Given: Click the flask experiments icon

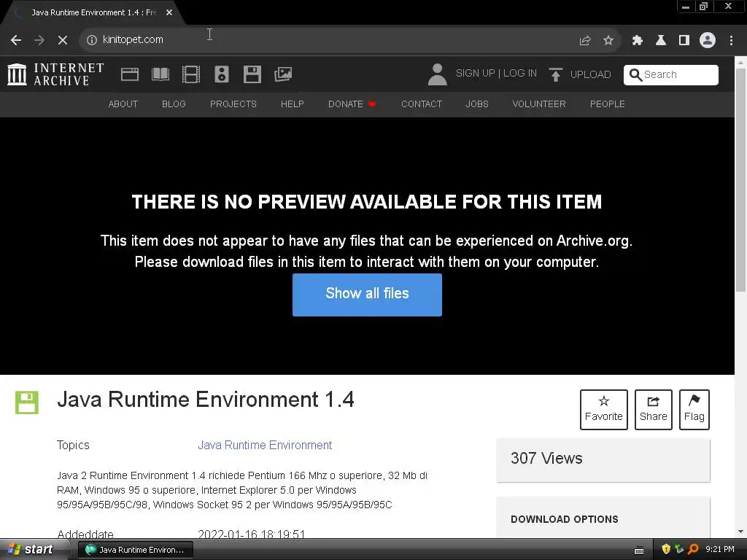Looking at the screenshot, I should coord(661,41).
